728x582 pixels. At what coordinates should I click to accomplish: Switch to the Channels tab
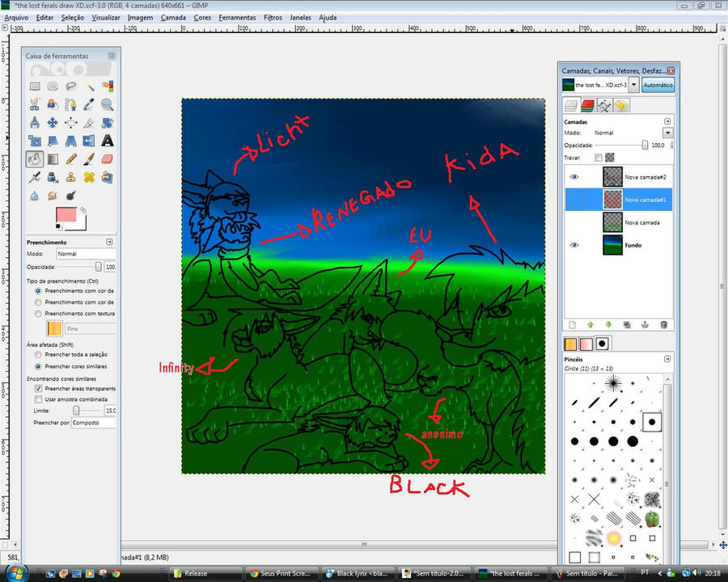click(587, 106)
